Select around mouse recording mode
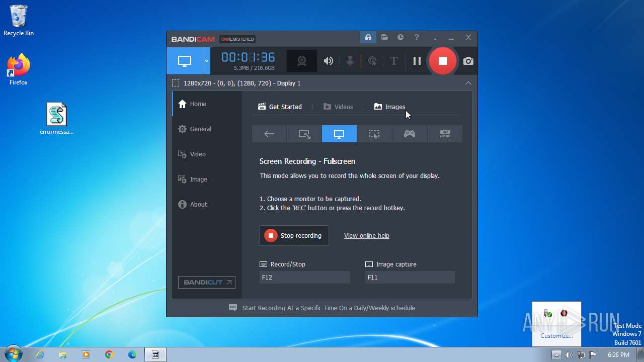 [x=374, y=134]
